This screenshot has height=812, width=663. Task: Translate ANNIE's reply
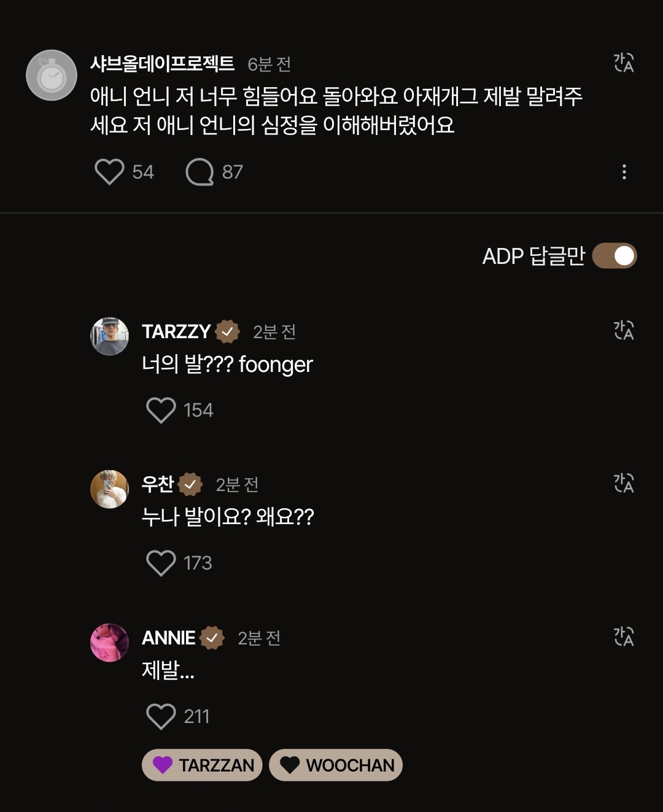point(624,636)
